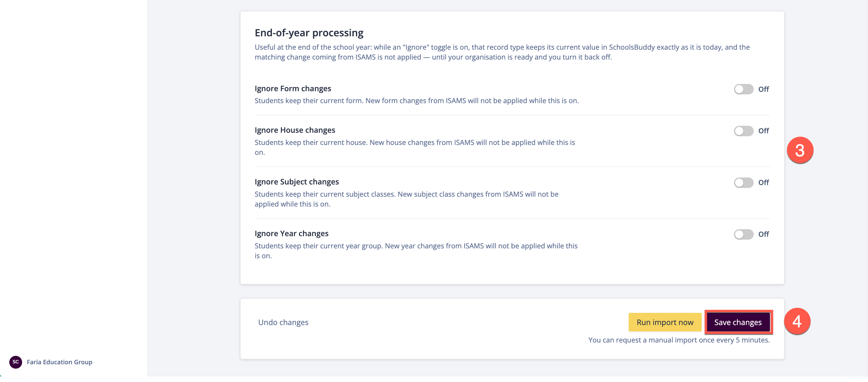Switch on Ignore Year changes toggle
Image resolution: width=868 pixels, height=382 pixels.
pyautogui.click(x=743, y=234)
